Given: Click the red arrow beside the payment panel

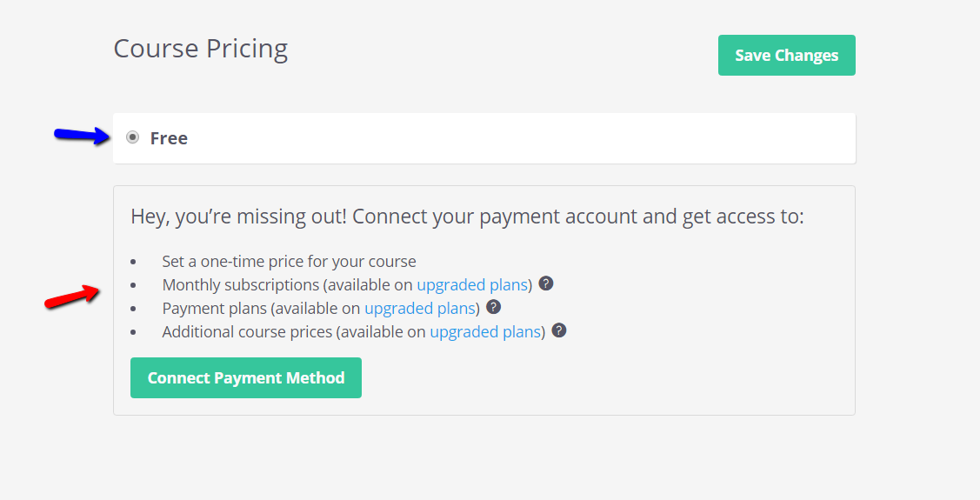Looking at the screenshot, I should [72, 297].
